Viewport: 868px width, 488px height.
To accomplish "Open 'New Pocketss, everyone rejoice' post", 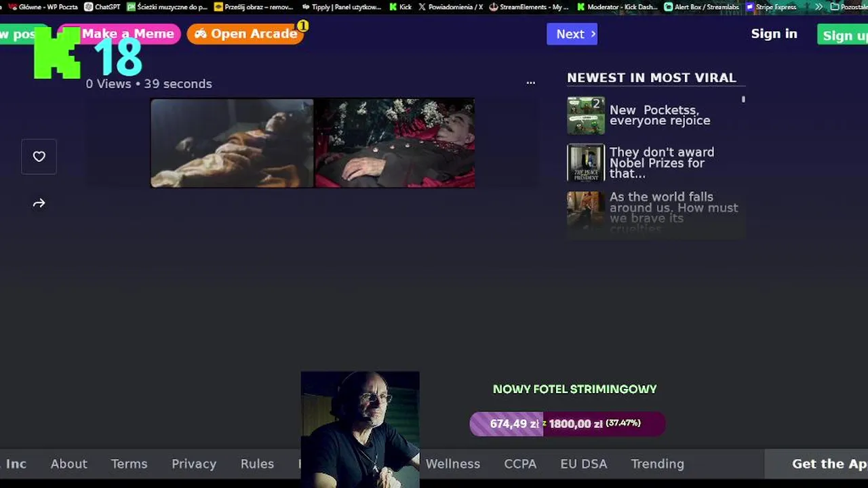I will [x=660, y=115].
